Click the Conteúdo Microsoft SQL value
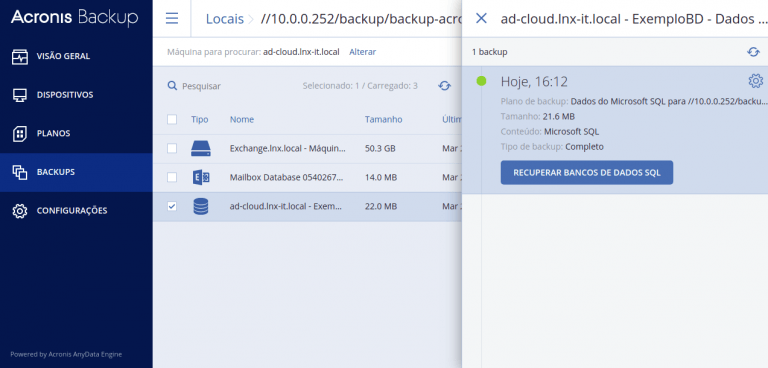Screen dimensions: 768x368 [571, 131]
